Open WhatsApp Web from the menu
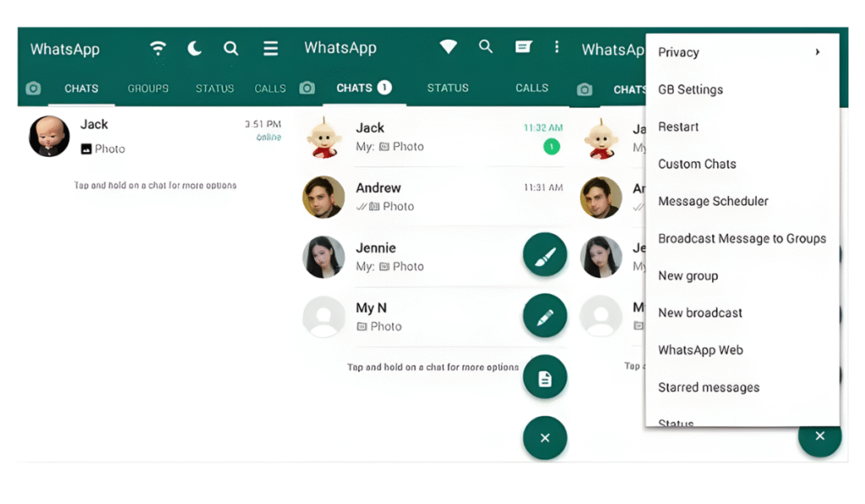Screen dimensions: 865x504 (x=700, y=350)
